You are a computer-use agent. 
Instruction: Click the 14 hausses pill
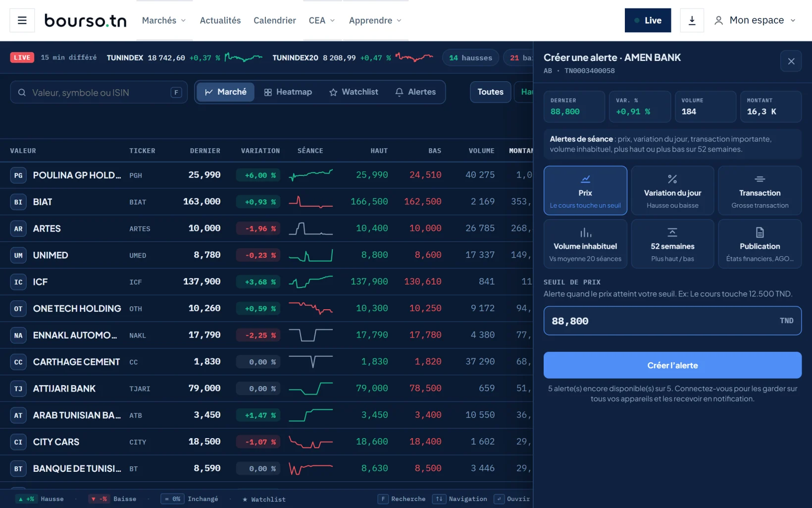coord(470,58)
